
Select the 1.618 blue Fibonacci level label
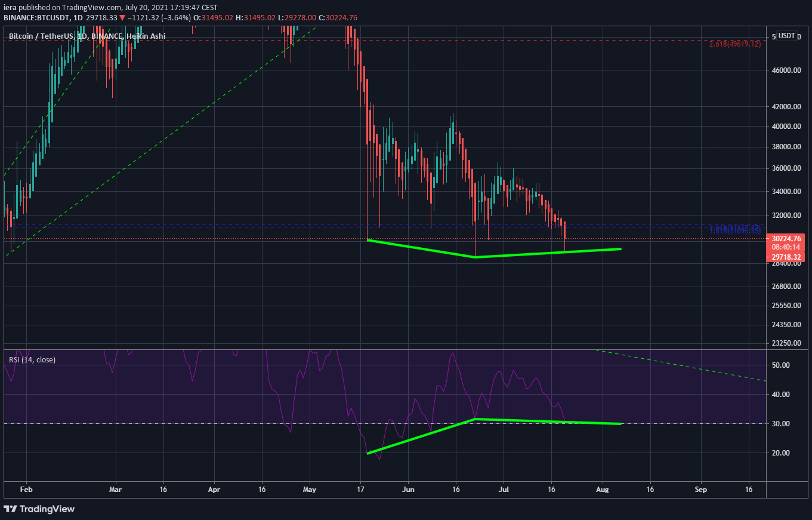click(x=735, y=230)
